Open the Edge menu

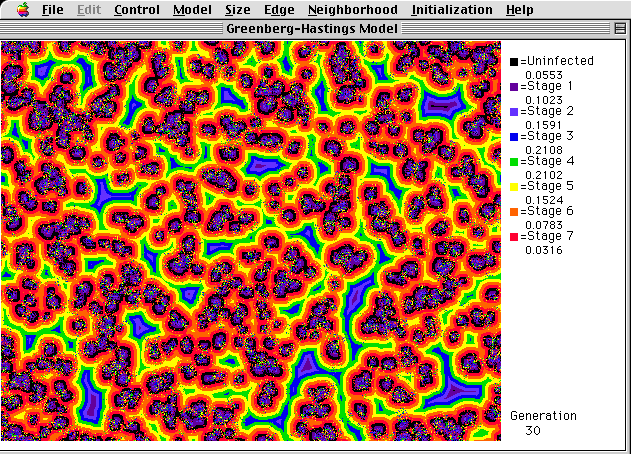point(279,10)
